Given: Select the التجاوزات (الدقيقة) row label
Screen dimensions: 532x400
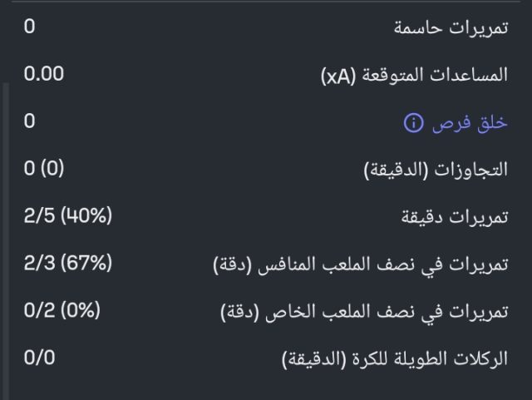Looking at the screenshot, I should coord(436,170).
